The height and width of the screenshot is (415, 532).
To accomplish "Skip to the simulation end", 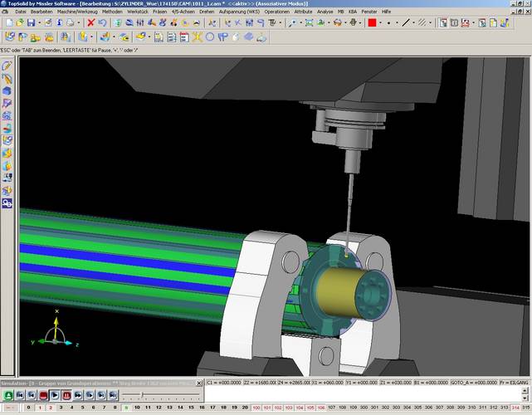I will pyautogui.click(x=113, y=395).
